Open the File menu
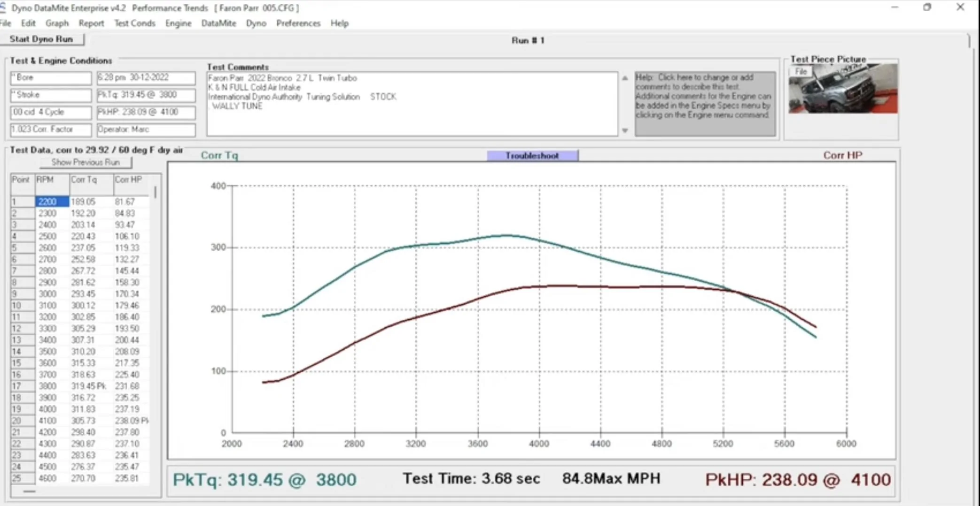Screen dimensions: 980x506 [6, 23]
